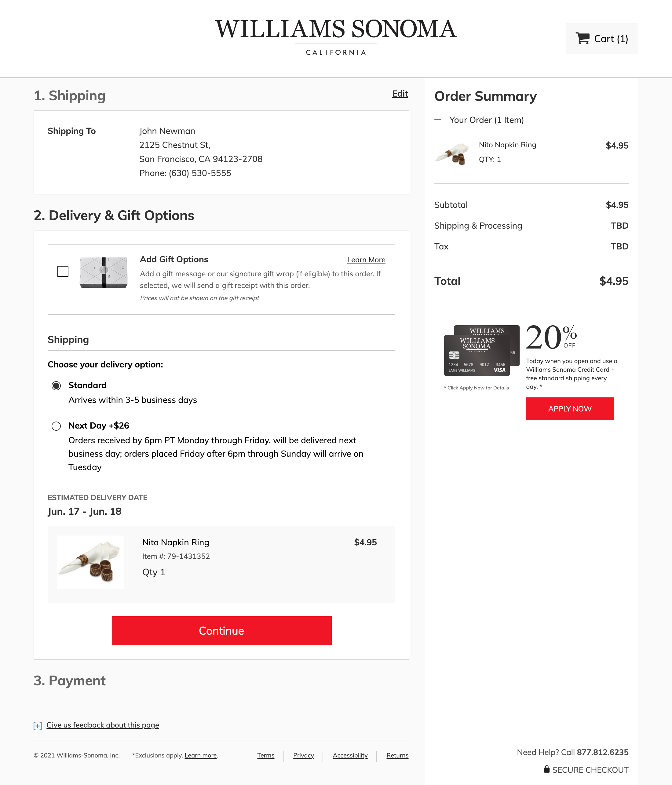This screenshot has width=672, height=785.
Task: Collapse the Your Order section
Action: (x=438, y=120)
